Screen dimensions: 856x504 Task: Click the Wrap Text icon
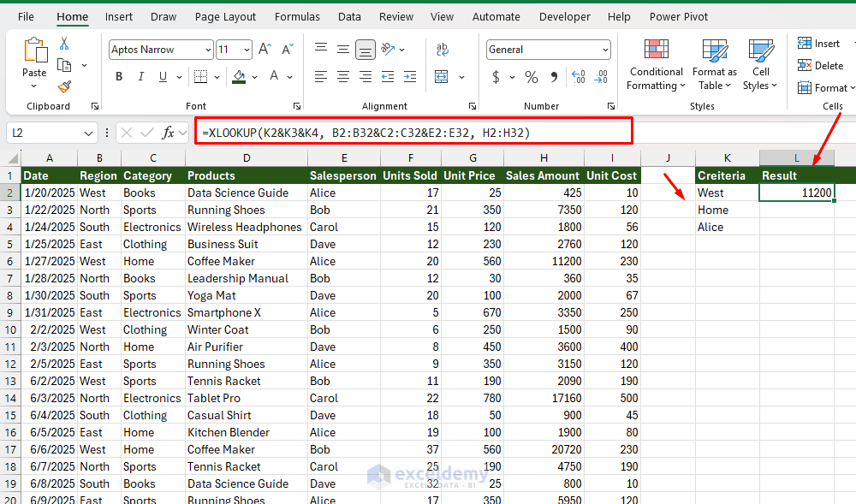tap(443, 50)
